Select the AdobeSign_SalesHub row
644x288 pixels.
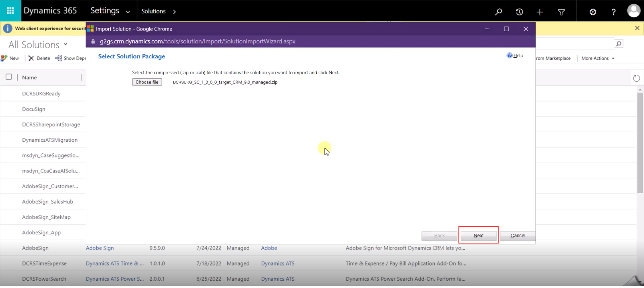click(43, 201)
